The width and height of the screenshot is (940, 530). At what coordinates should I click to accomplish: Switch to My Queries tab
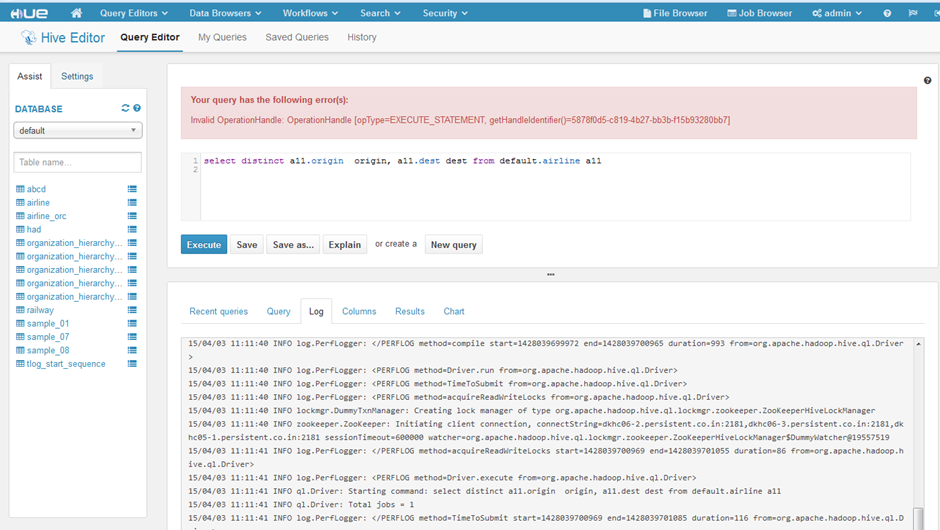[x=222, y=37]
